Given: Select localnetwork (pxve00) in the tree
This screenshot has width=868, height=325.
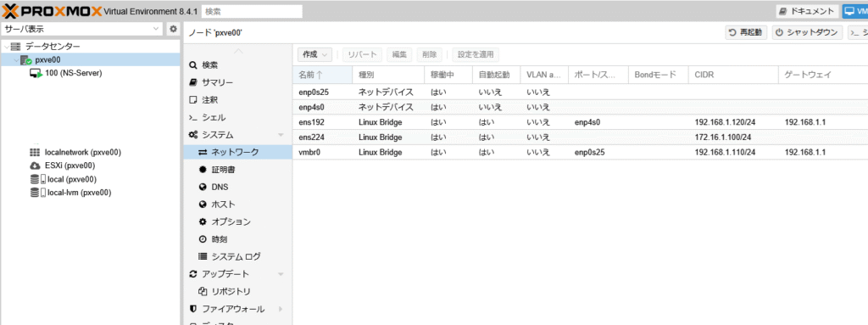Looking at the screenshot, I should (83, 152).
